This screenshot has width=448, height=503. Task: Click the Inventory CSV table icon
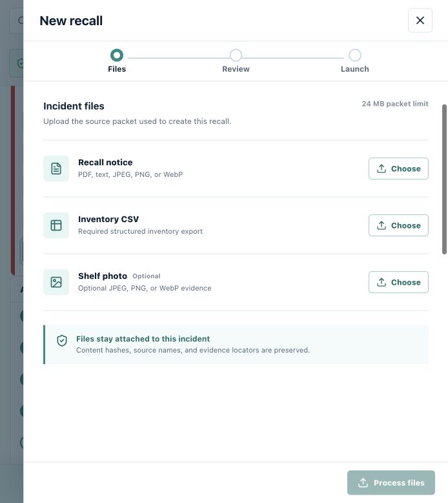[x=56, y=225]
